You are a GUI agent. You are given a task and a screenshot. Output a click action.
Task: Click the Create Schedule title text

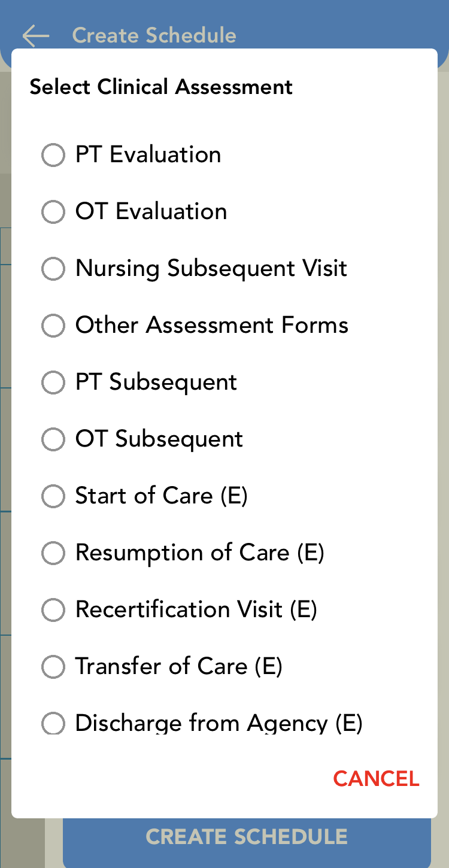click(154, 35)
